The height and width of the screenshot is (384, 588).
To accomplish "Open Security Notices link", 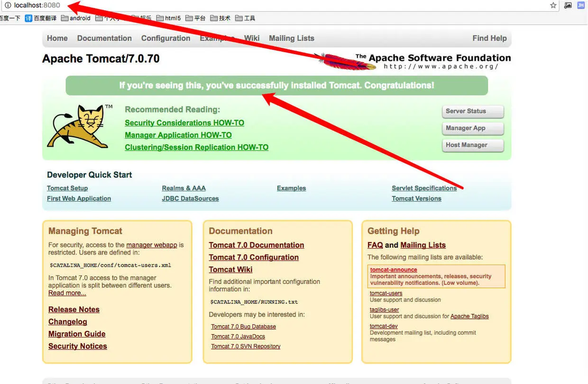I will [x=78, y=347].
